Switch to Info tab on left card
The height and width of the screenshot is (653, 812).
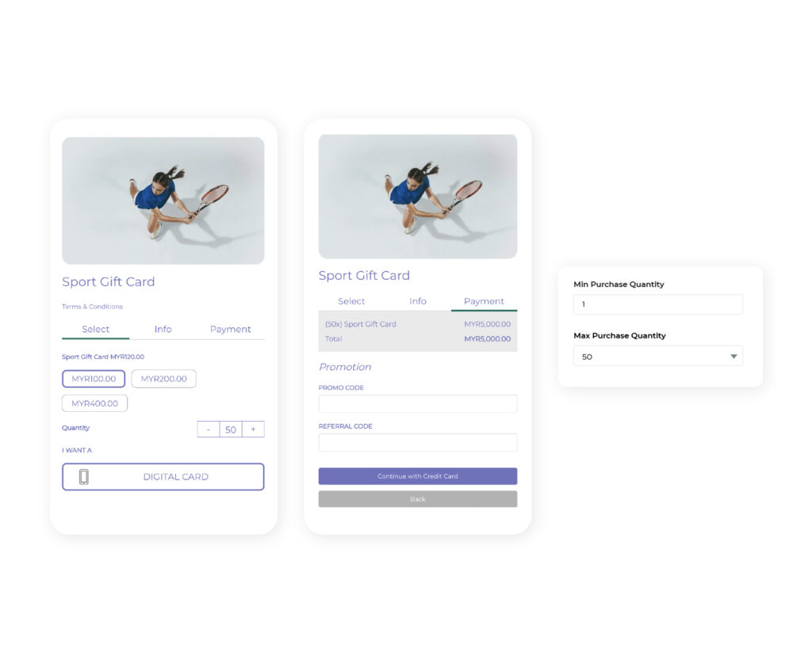(x=163, y=329)
